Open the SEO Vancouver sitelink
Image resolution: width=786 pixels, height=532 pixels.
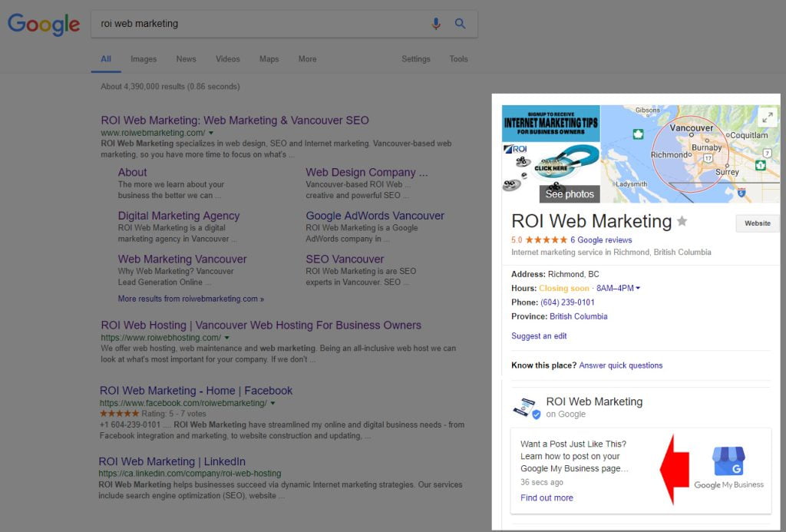pos(345,259)
